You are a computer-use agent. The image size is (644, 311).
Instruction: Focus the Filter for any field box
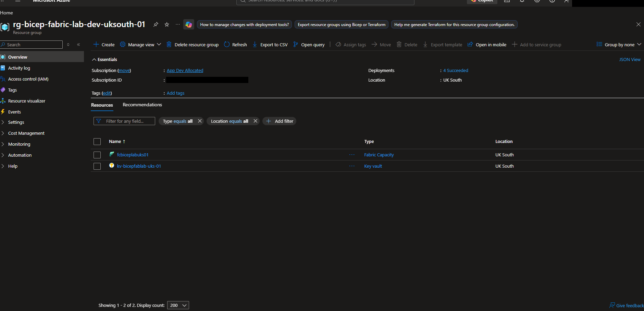(x=124, y=121)
